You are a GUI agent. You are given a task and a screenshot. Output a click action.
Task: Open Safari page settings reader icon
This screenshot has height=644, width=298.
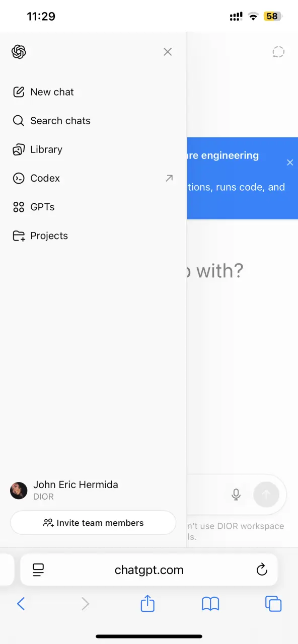tap(38, 570)
